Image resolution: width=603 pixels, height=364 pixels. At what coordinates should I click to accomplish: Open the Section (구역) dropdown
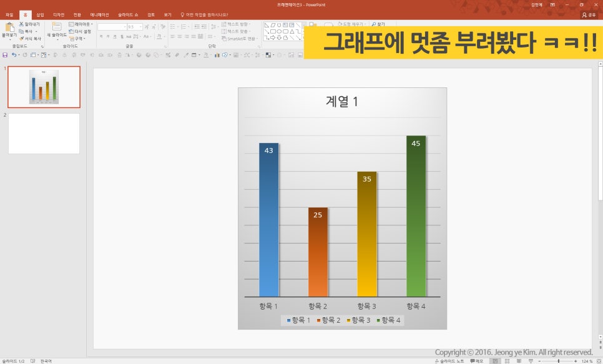click(x=78, y=38)
